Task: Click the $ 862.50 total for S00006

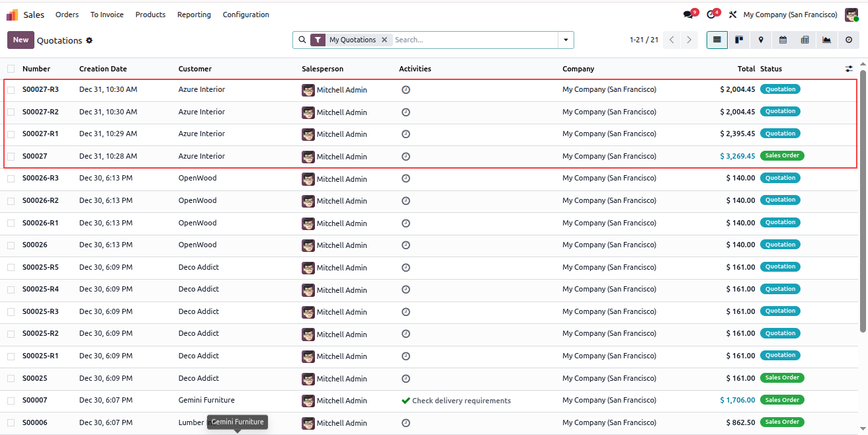Action: tap(740, 422)
